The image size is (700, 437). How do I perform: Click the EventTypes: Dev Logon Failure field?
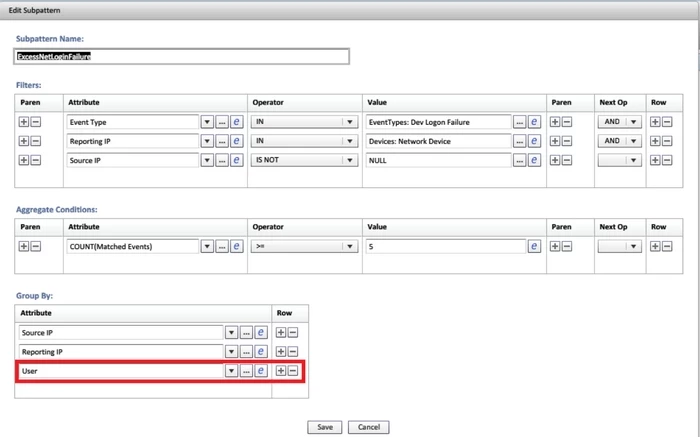point(438,122)
